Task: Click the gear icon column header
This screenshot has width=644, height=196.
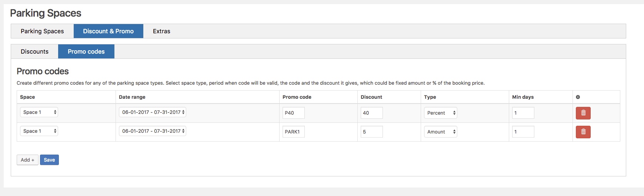Action: [578, 97]
